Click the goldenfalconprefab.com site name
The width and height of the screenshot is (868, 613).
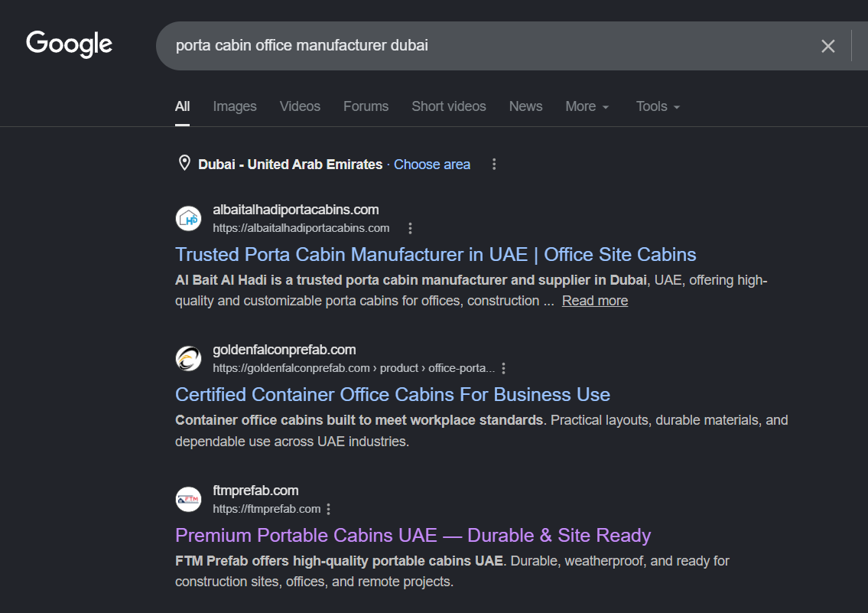point(284,350)
